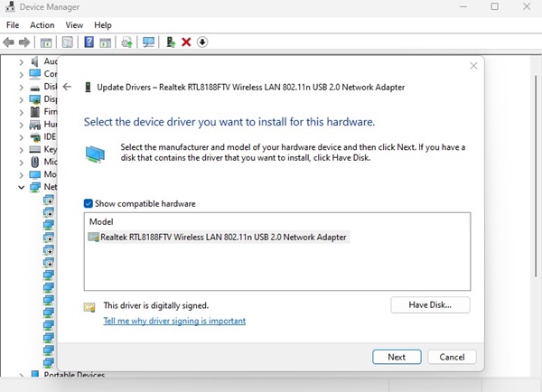This screenshot has height=392, width=542.
Task: Click the Disable device down-arrow toolbar icon
Action: [202, 42]
